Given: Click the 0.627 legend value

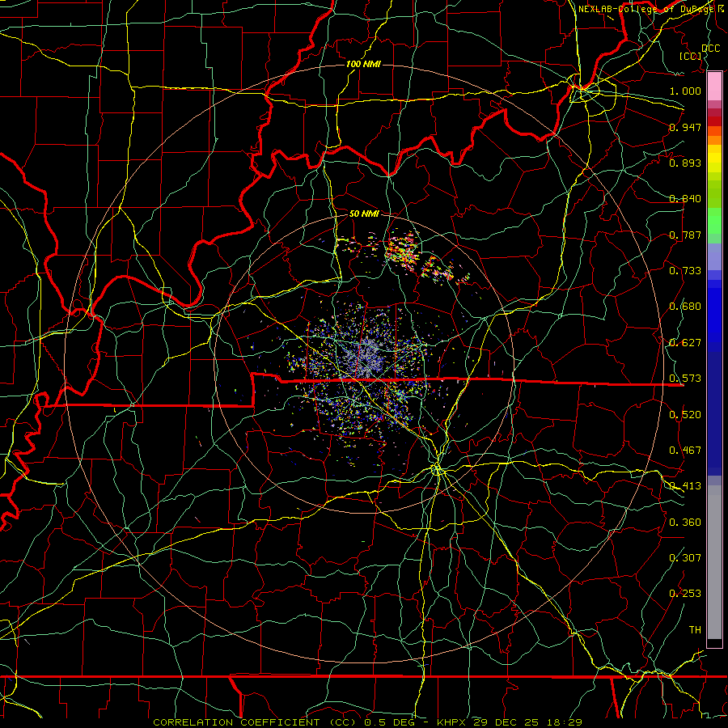Looking at the screenshot, I should (685, 343).
